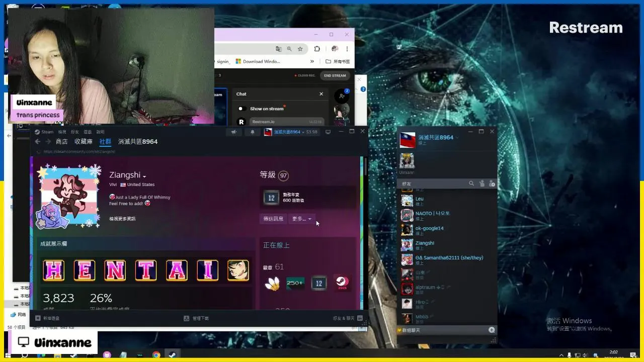Open the 社群 (Community) tab
The image size is (644, 362).
(105, 142)
